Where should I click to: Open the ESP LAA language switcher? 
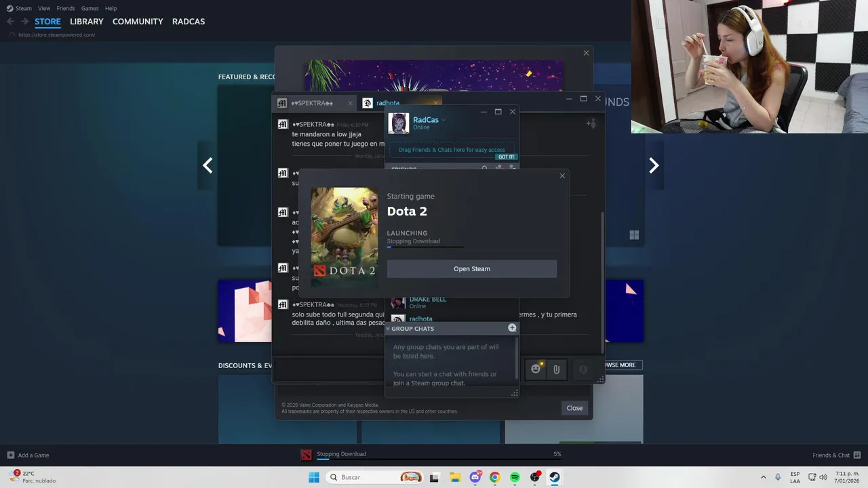point(795,477)
